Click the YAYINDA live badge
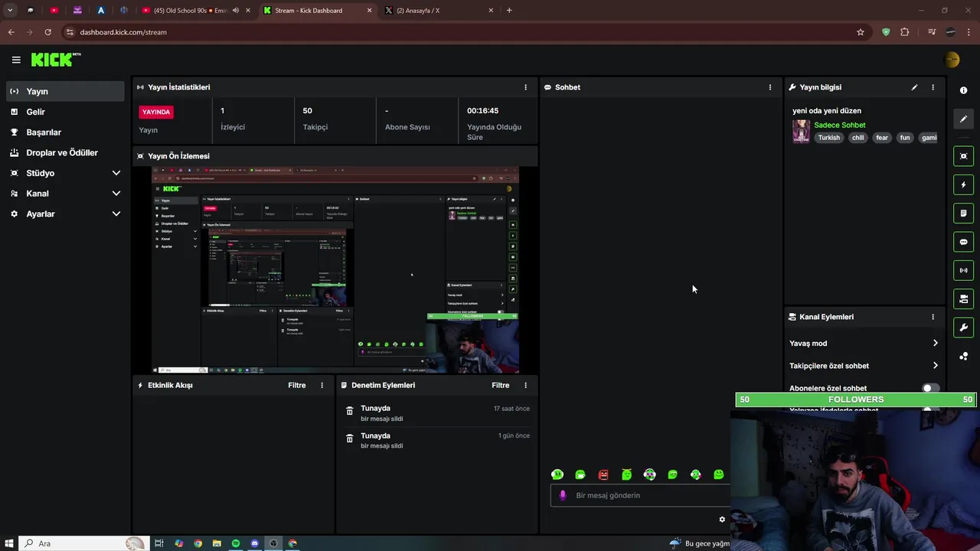This screenshot has width=980, height=551. pos(156,112)
